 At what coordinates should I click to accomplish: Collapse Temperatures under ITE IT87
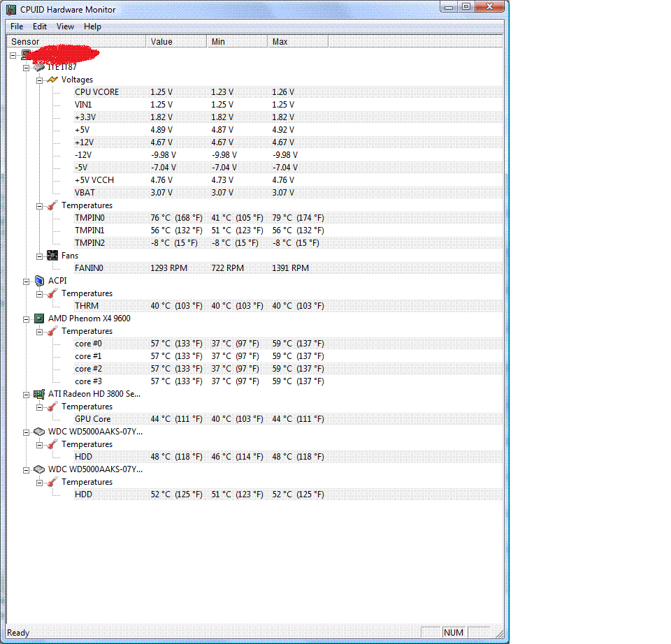(39, 206)
